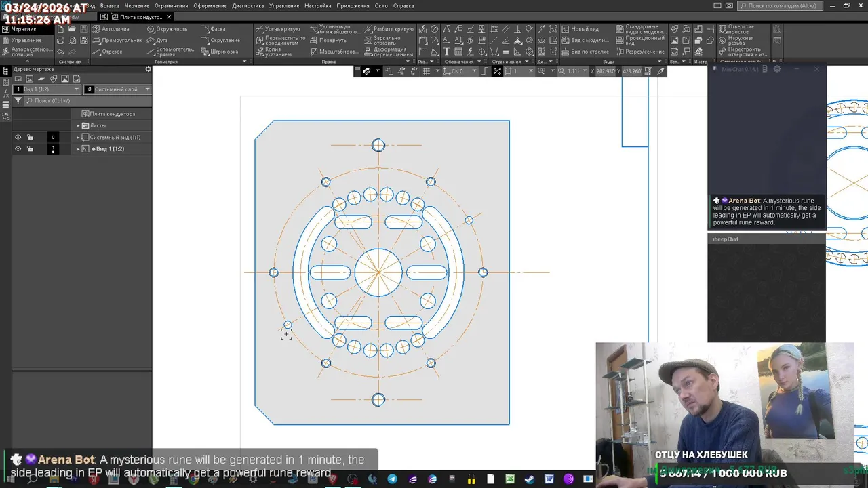
Task: Click the filter funnel in drawing tree
Action: click(18, 100)
